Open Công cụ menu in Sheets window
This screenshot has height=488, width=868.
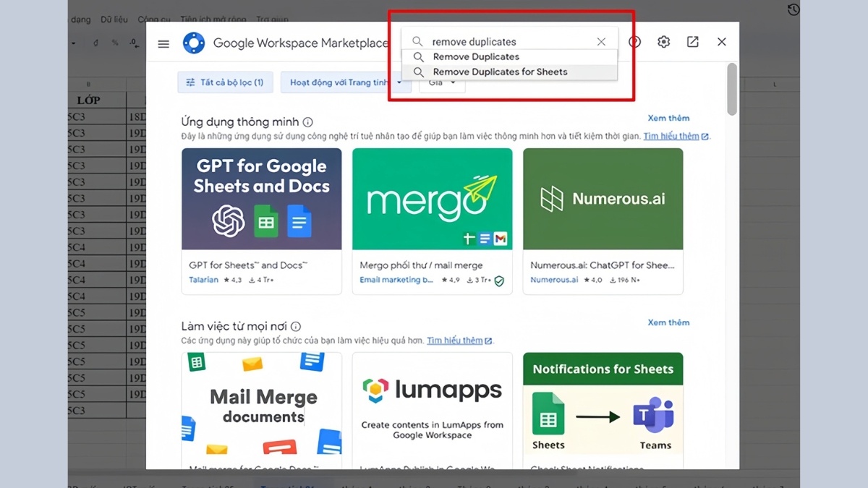[x=153, y=20]
